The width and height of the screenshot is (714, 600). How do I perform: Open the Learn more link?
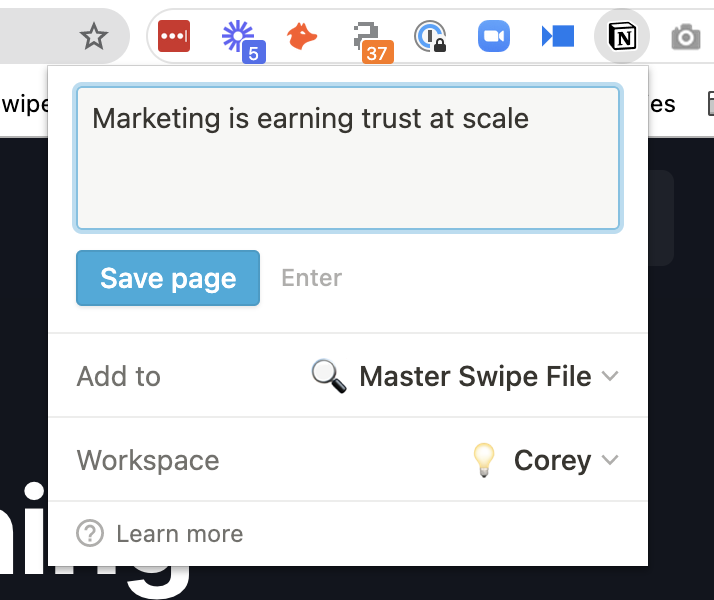point(179,534)
